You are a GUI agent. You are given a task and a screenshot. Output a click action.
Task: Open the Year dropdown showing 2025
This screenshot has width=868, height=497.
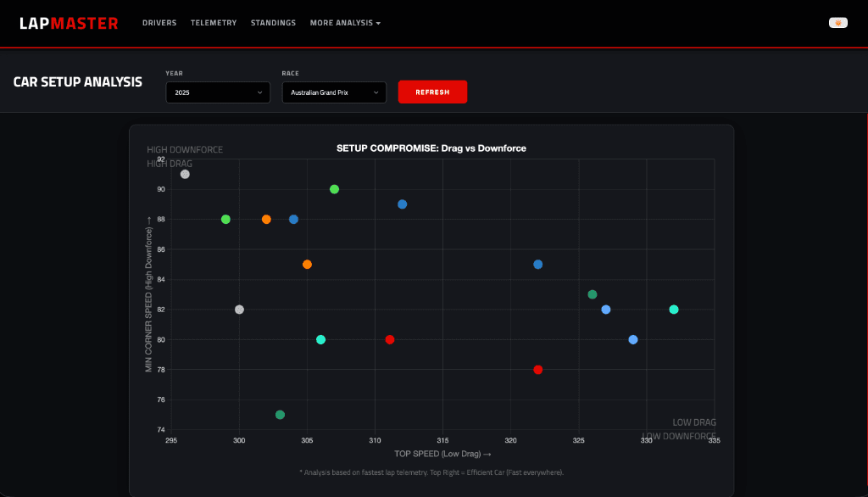tap(218, 92)
